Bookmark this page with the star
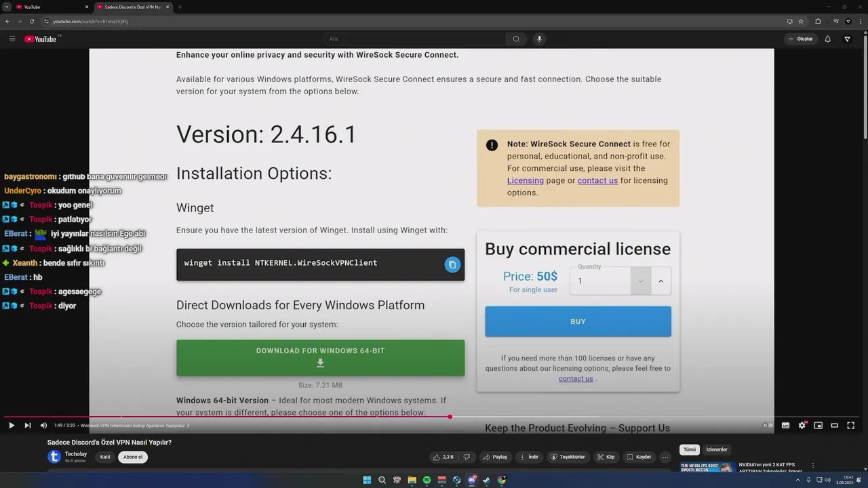Screen dimensions: 868x488 (x=801, y=21)
